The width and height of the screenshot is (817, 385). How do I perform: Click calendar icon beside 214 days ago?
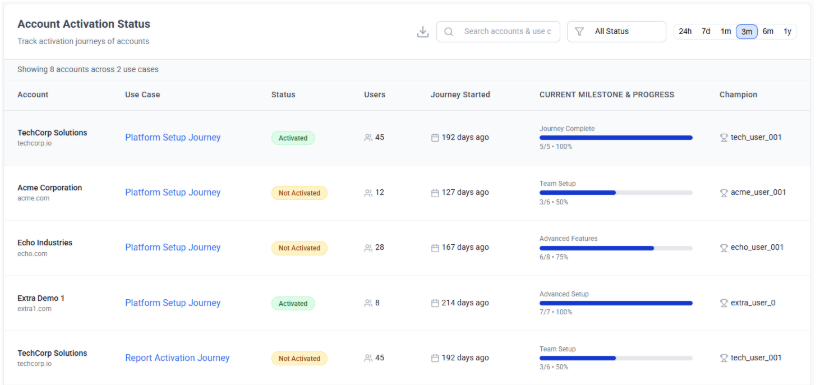coord(435,303)
